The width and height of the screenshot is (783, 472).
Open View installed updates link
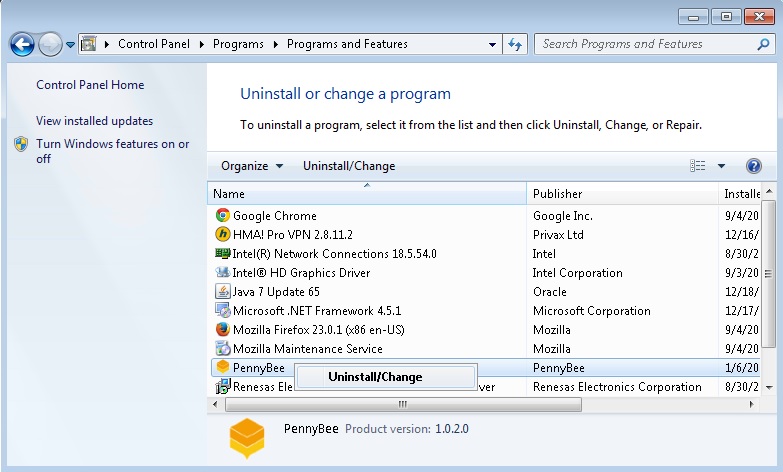pyautogui.click(x=94, y=121)
